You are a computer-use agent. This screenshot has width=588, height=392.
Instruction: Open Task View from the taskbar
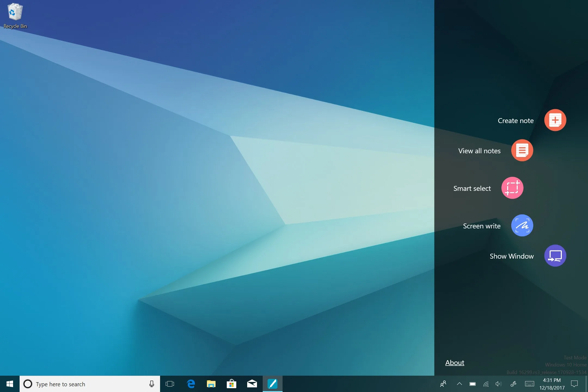pyautogui.click(x=170, y=384)
